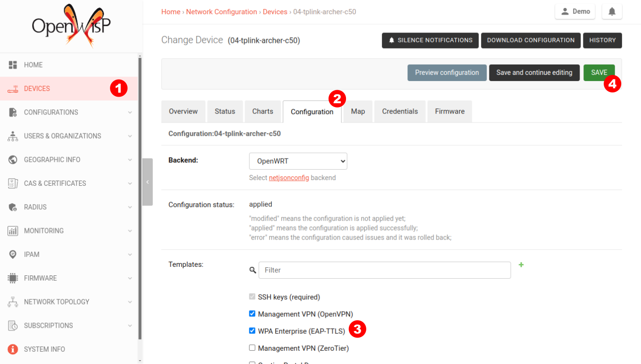
Task: Uncheck the Management VPN (OpenVPN) template
Action: [x=252, y=313]
